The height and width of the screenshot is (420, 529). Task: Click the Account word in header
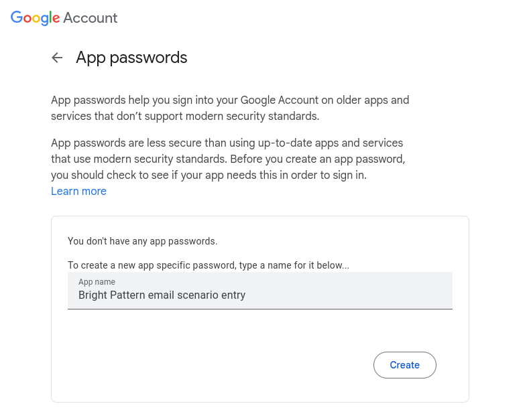coord(91,18)
